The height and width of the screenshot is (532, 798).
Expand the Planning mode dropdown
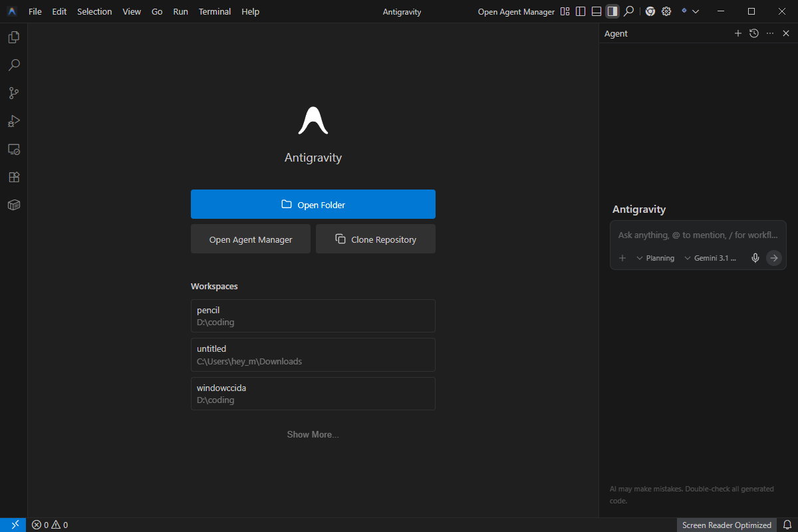pos(655,258)
